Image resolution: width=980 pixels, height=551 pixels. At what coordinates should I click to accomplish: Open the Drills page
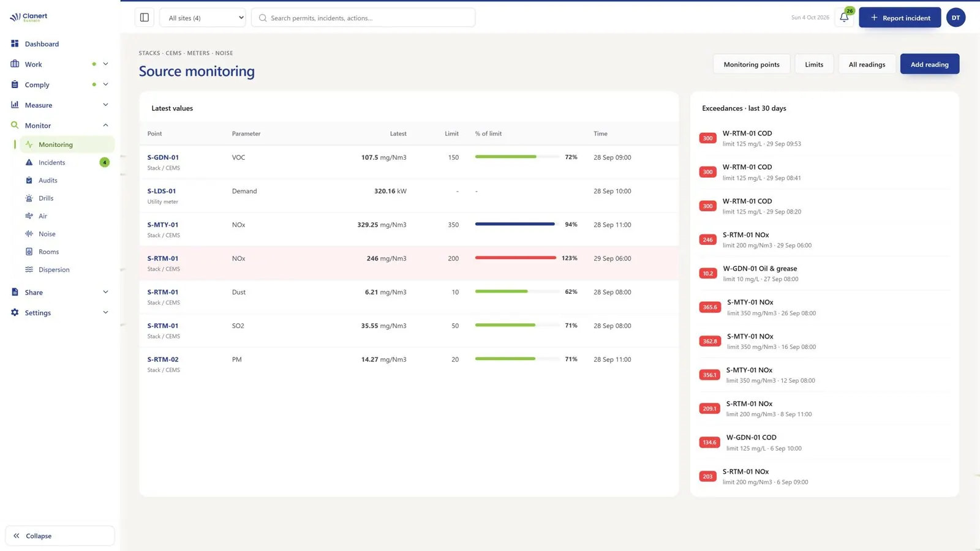click(x=46, y=198)
